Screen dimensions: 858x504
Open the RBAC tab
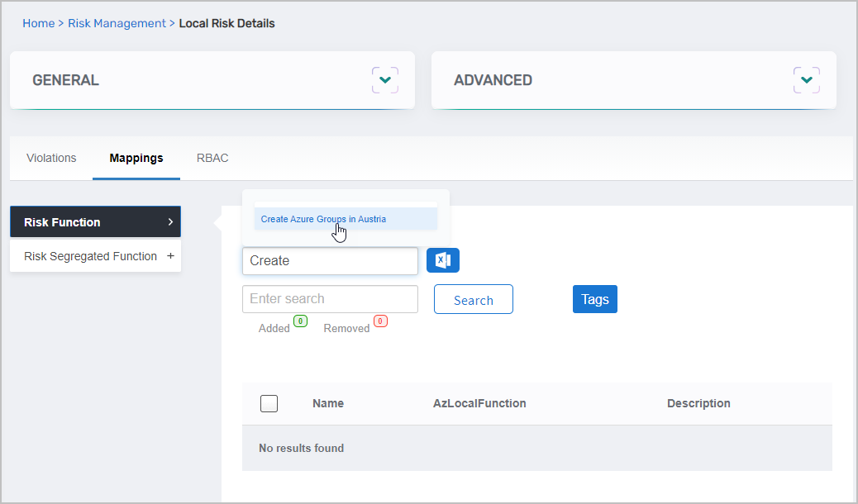tap(212, 158)
